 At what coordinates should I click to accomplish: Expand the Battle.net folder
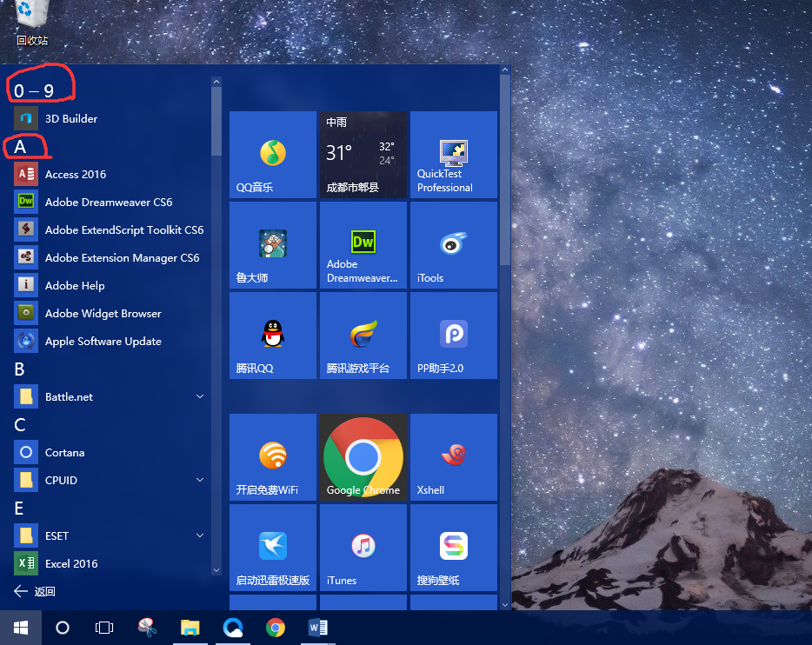click(x=200, y=396)
